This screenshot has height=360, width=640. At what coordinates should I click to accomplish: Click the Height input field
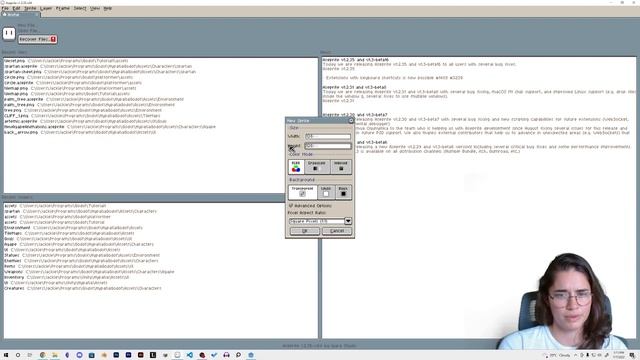pyautogui.click(x=328, y=146)
